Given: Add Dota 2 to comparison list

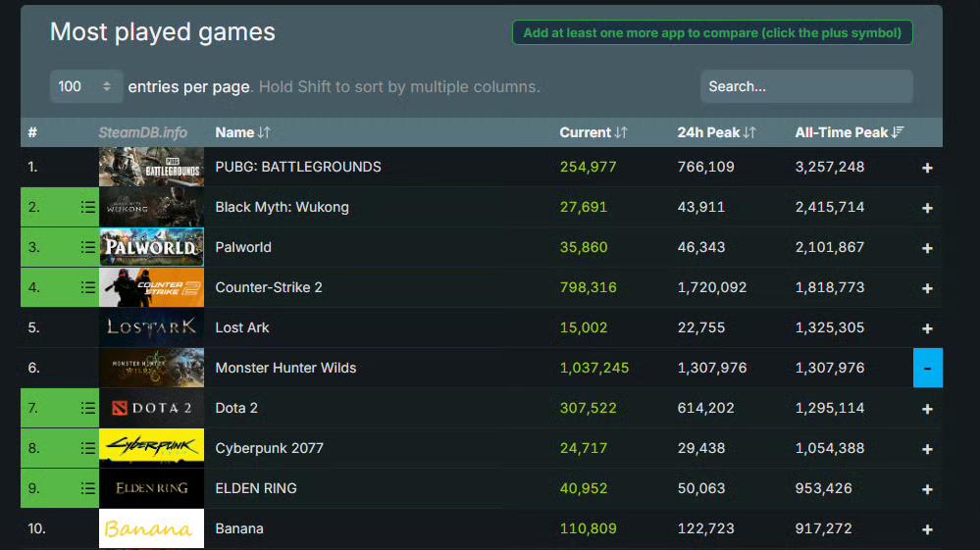Looking at the screenshot, I should 927,409.
